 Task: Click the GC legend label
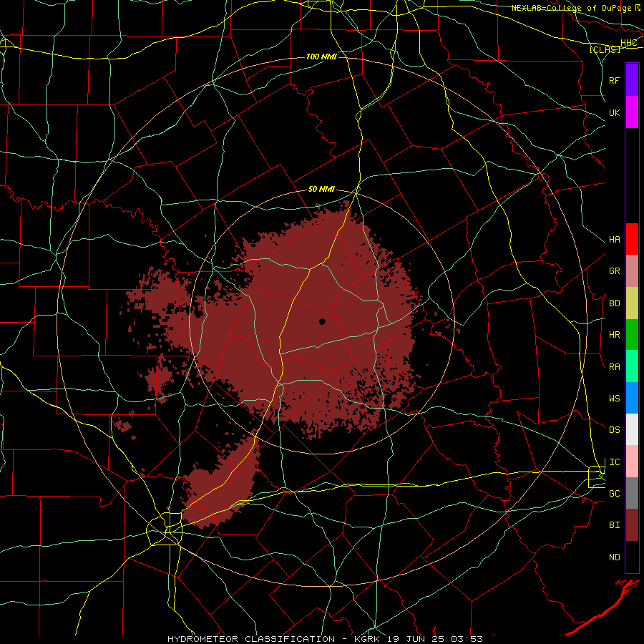coord(615,494)
